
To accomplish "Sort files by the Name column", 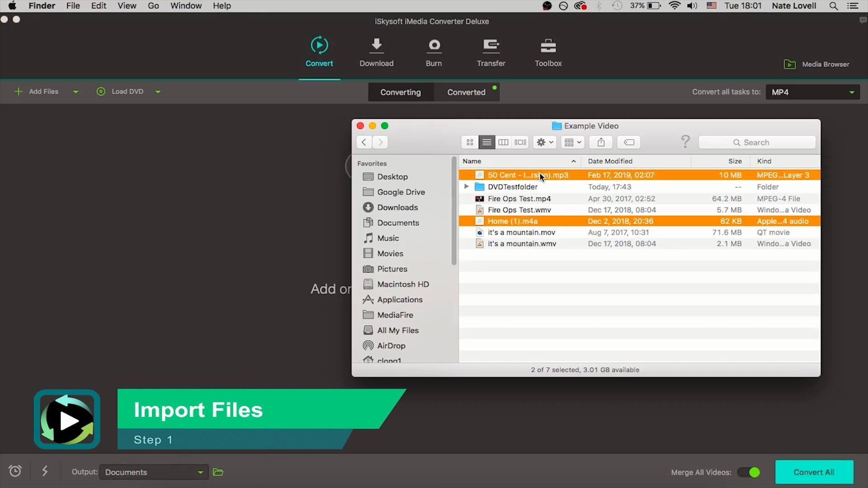I will [520, 161].
